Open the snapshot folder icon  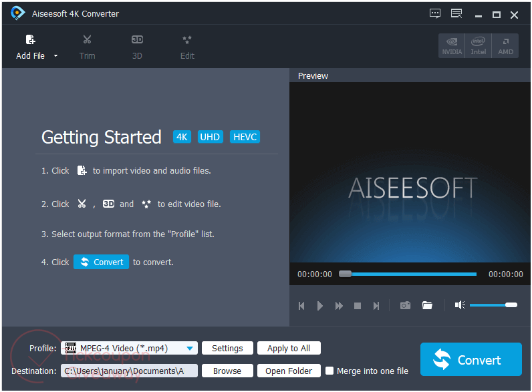point(427,306)
